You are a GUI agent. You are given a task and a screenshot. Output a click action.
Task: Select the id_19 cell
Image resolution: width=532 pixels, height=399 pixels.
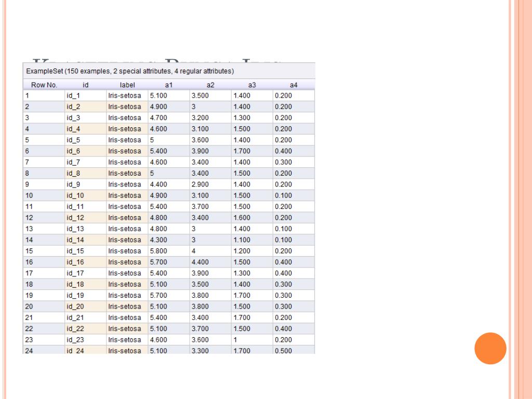click(86, 296)
